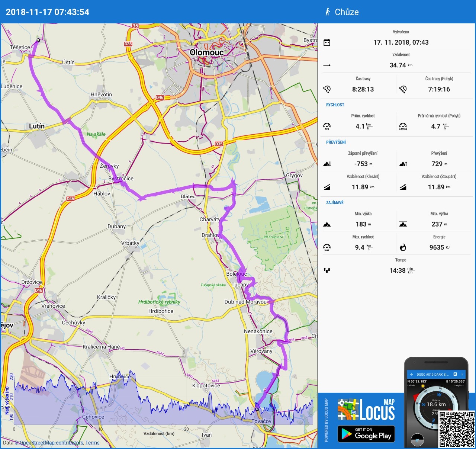Screen dimensions: 476x449
Task: Click the track time clock icon near 8:28:13
Action: pos(327,89)
